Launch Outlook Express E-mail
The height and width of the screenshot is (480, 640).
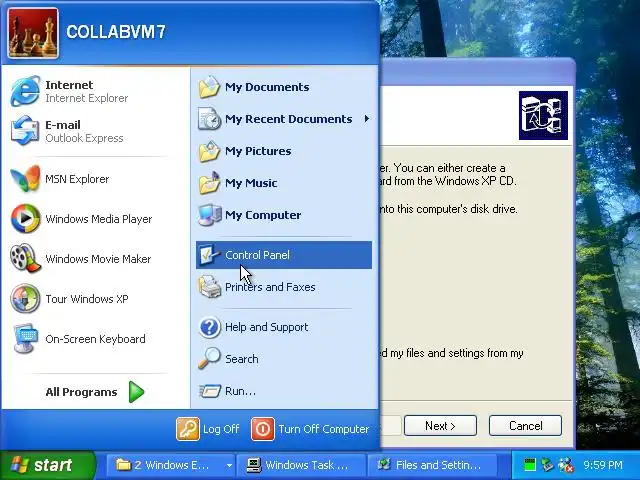tap(95, 131)
